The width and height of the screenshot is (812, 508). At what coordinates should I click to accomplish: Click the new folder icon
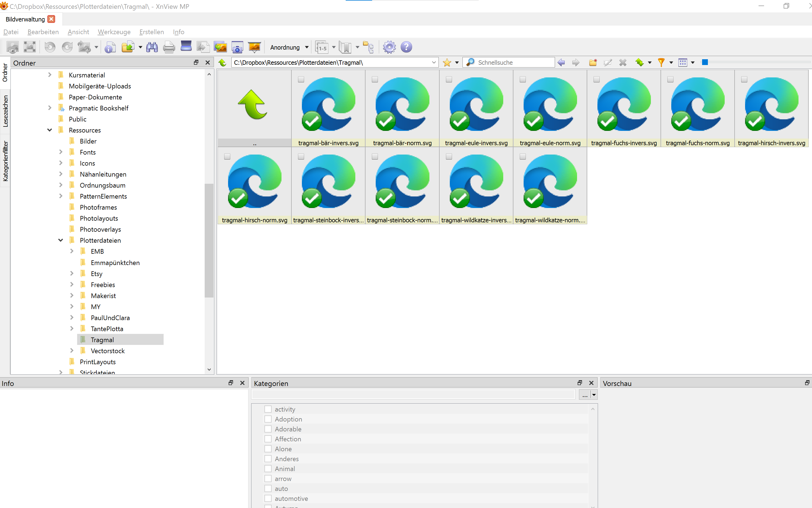coord(593,63)
